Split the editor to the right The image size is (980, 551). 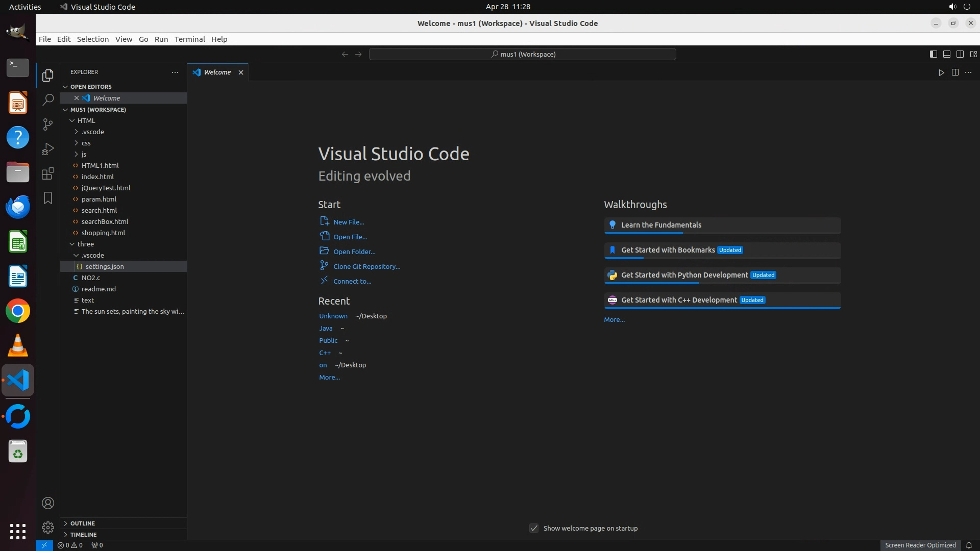[955, 72]
